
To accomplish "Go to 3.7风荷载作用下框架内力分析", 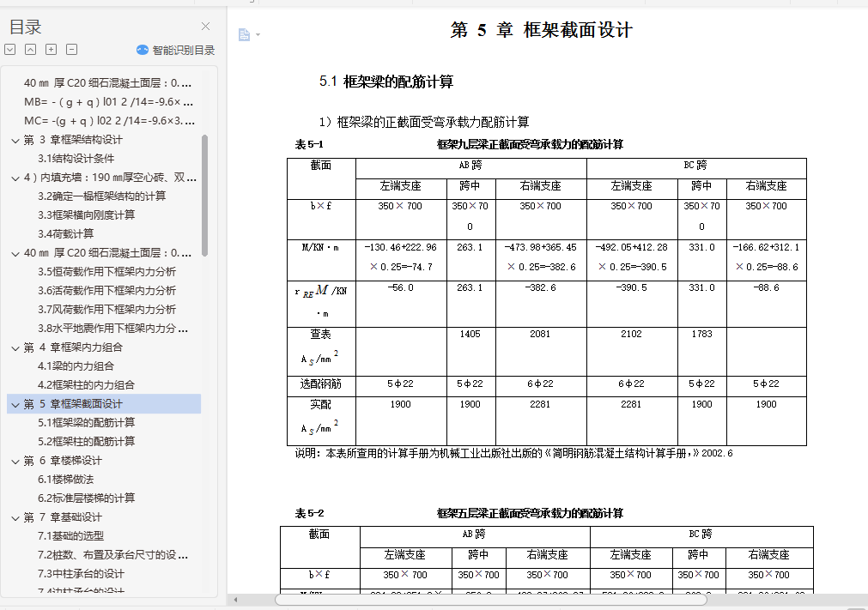I will (x=106, y=309).
